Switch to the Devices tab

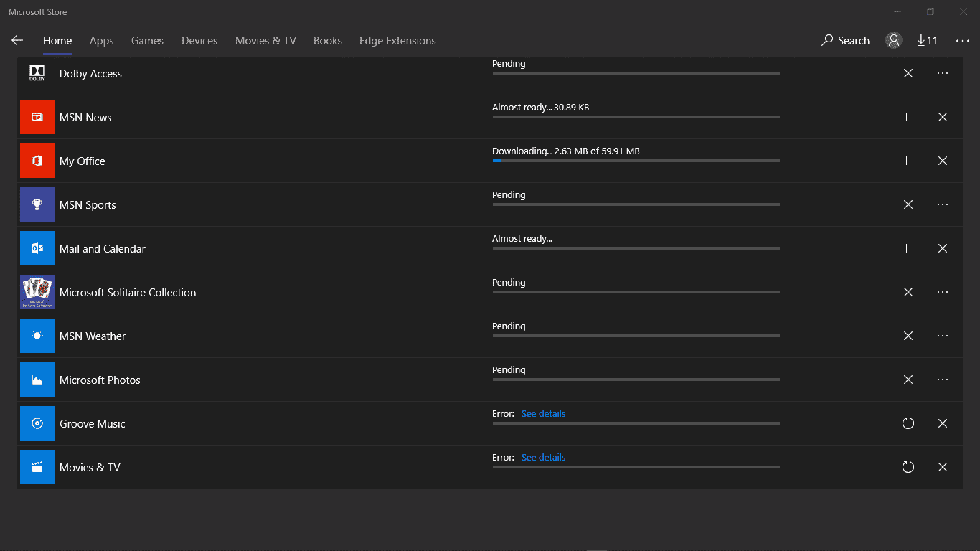tap(199, 41)
